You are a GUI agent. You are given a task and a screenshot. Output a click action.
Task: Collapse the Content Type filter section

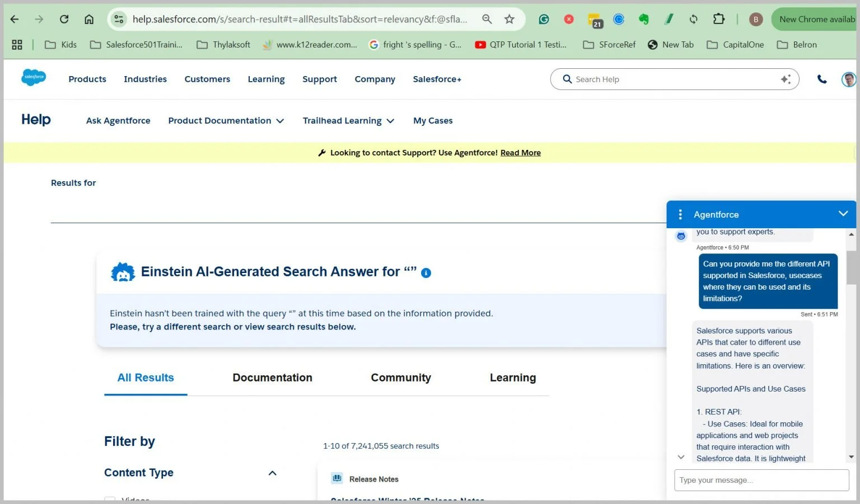(x=273, y=473)
